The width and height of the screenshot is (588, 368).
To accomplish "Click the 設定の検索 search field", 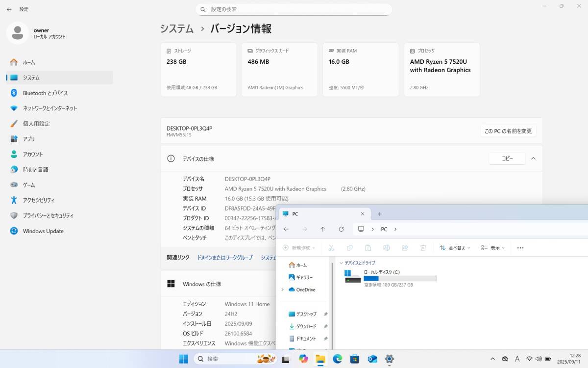I will pyautogui.click(x=294, y=9).
